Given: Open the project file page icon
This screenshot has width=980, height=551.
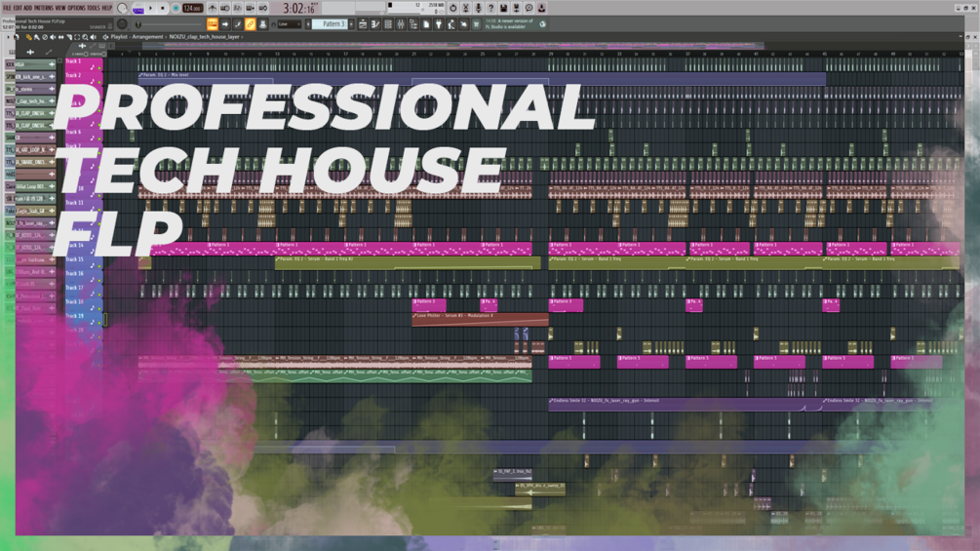Looking at the screenshot, I should click(x=426, y=23).
